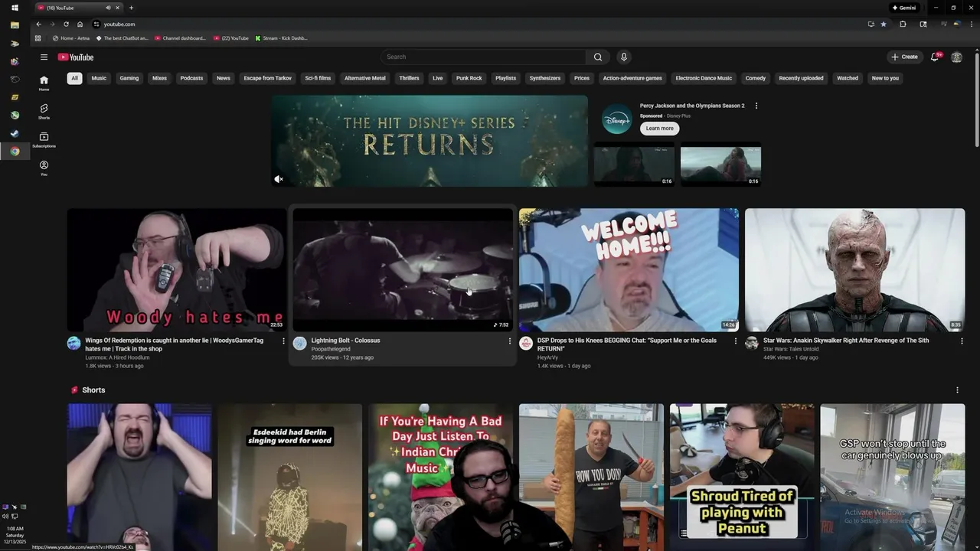This screenshot has height=551, width=980.
Task: Open the Esdeekid had Berlin Short
Action: (x=289, y=478)
